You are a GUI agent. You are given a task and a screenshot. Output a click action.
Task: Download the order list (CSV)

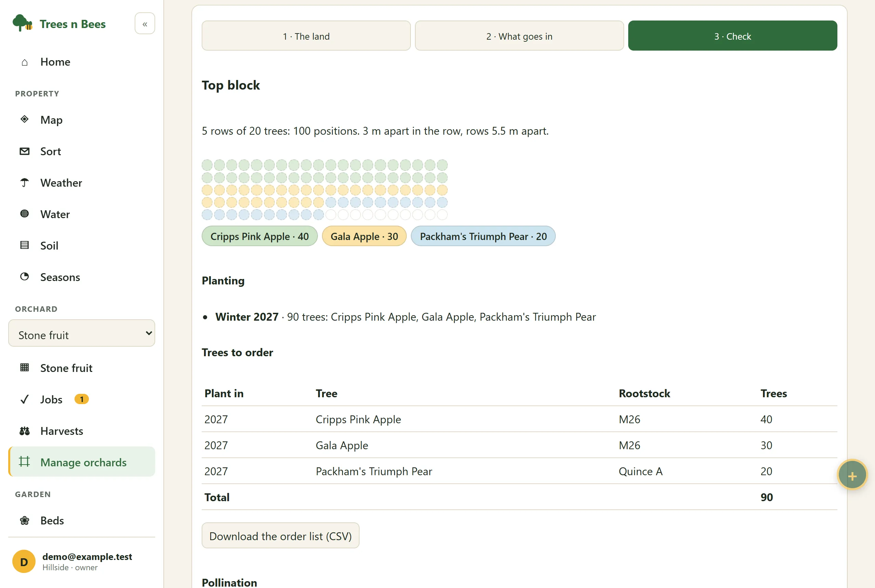click(x=280, y=535)
